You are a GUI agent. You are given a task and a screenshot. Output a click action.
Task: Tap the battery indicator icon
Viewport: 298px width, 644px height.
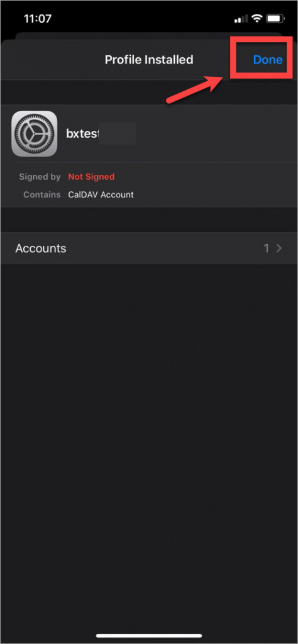pyautogui.click(x=273, y=18)
